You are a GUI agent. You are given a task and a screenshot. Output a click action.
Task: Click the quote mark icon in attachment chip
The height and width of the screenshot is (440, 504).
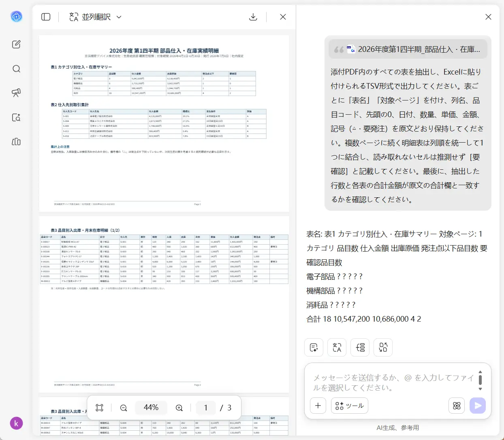[339, 49]
